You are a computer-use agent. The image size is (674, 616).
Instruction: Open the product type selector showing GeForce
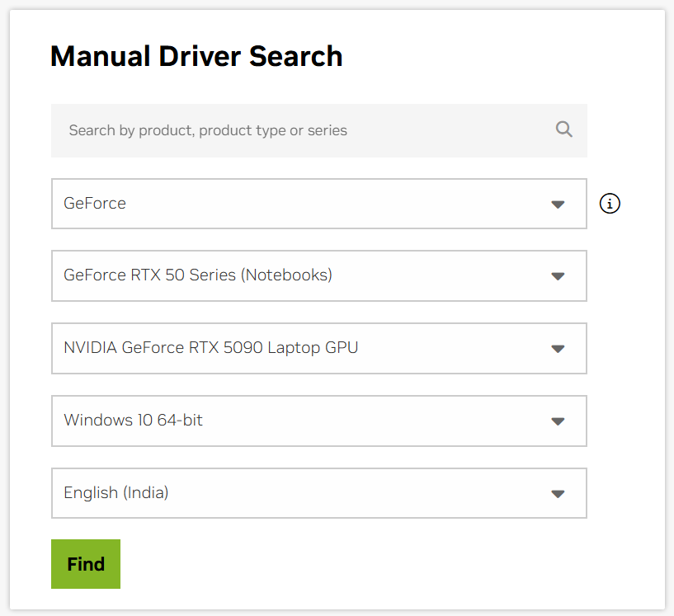tap(319, 204)
